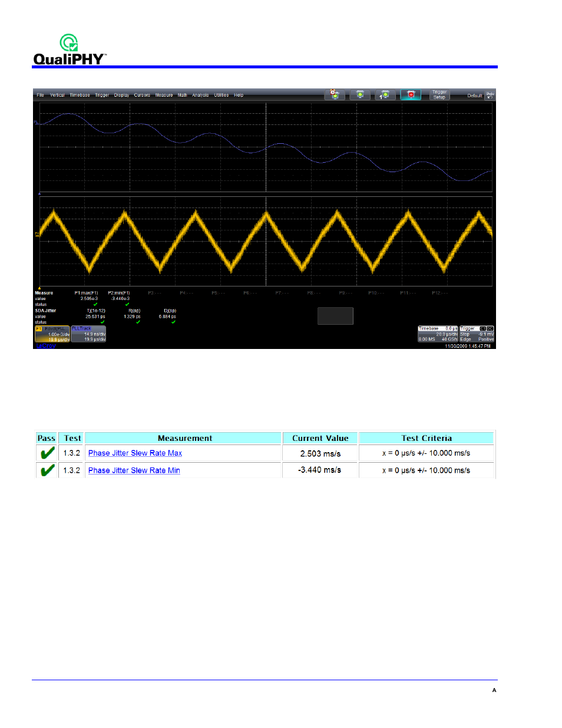Click the gray rectangle box in measure panel
This screenshot has height=728, width=562.
click(x=335, y=316)
